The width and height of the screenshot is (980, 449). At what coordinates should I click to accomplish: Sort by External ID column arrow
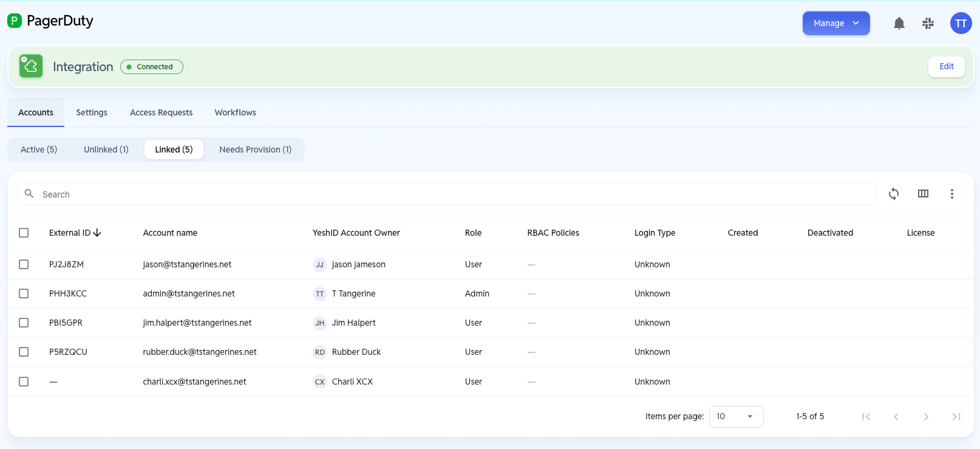97,233
